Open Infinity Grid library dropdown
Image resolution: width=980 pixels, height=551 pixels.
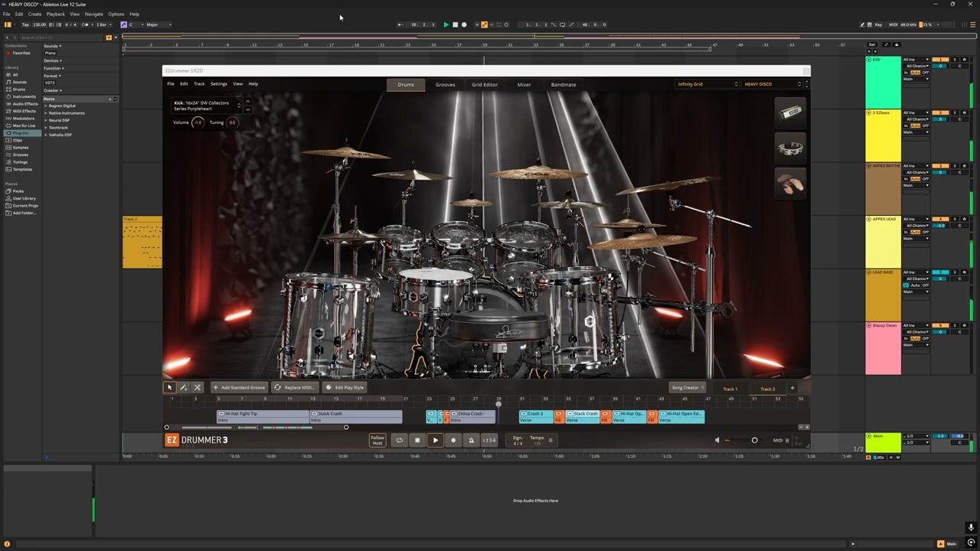(707, 84)
